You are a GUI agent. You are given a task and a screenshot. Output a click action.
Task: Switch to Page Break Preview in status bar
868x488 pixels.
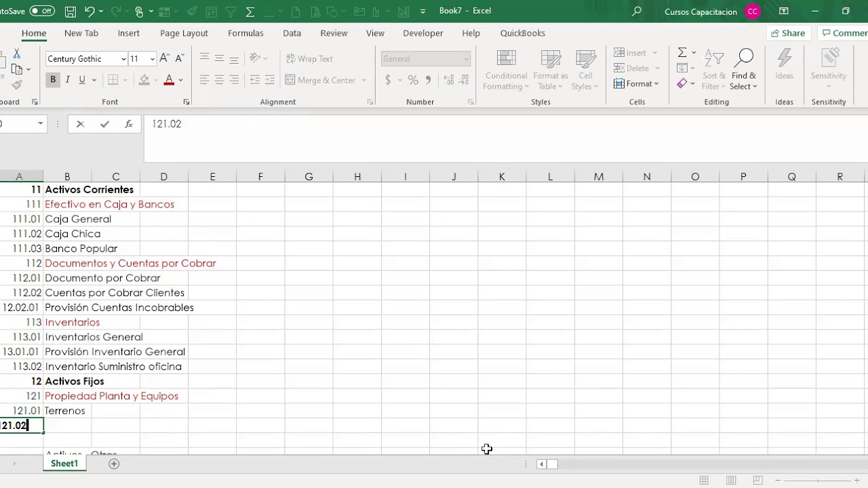click(758, 480)
